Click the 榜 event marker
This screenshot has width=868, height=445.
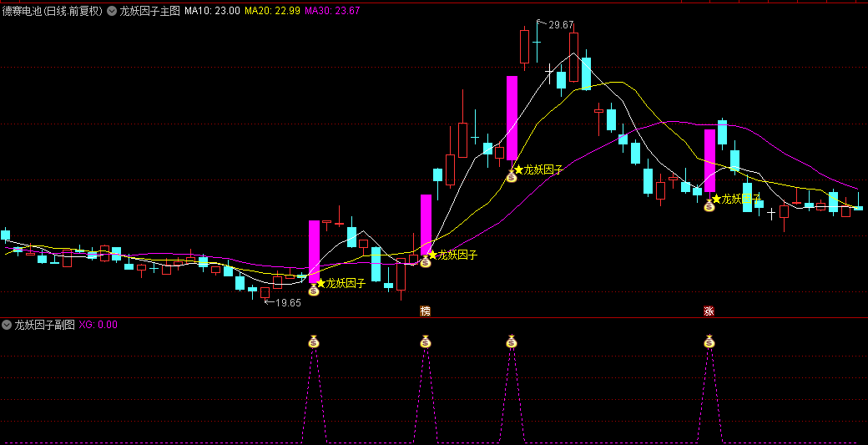coord(425,311)
